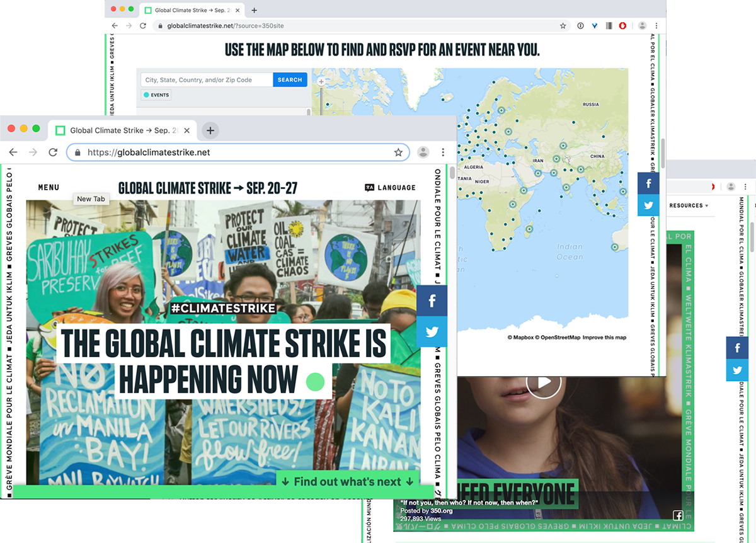
Task: Open the Mapbox attribution link
Action: [520, 338]
